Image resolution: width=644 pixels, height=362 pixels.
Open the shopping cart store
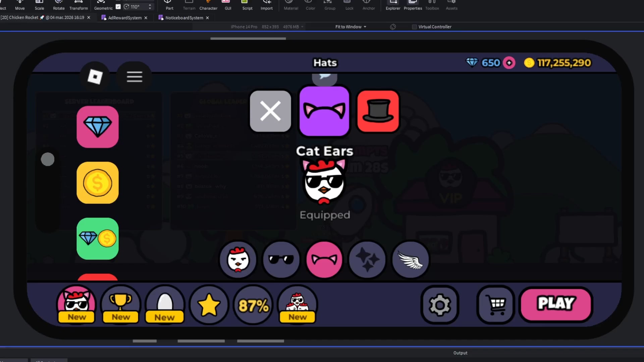pyautogui.click(x=496, y=305)
